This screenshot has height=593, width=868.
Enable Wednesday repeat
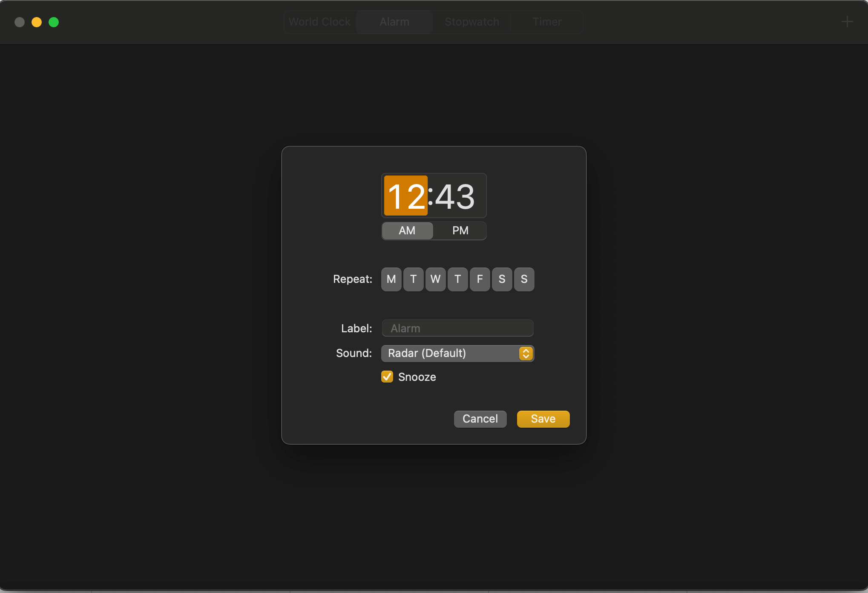point(435,279)
